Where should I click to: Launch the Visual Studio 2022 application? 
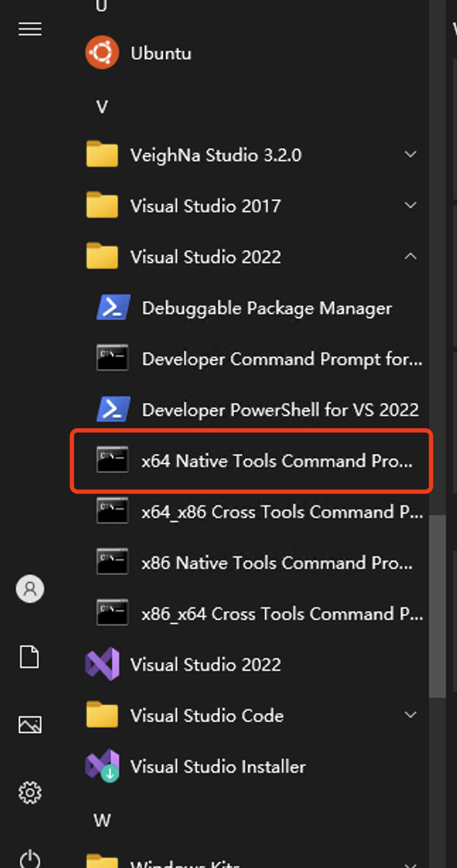(253, 665)
